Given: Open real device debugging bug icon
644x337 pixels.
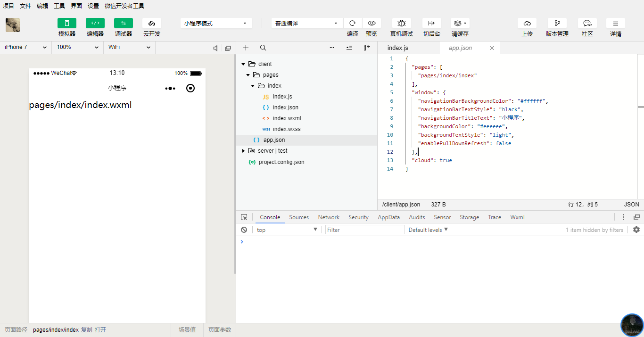Looking at the screenshot, I should pos(401,23).
